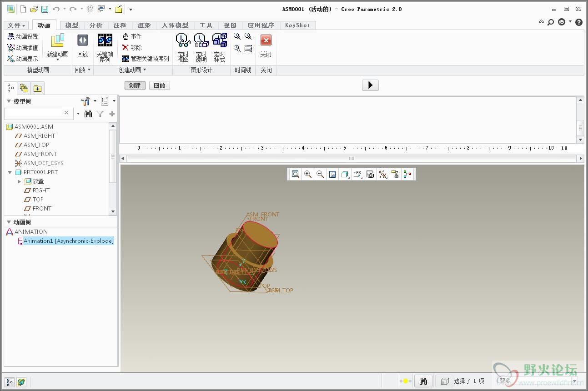Image resolution: width=588 pixels, height=391 pixels.
Task: Undo the last action
Action: click(x=56, y=9)
